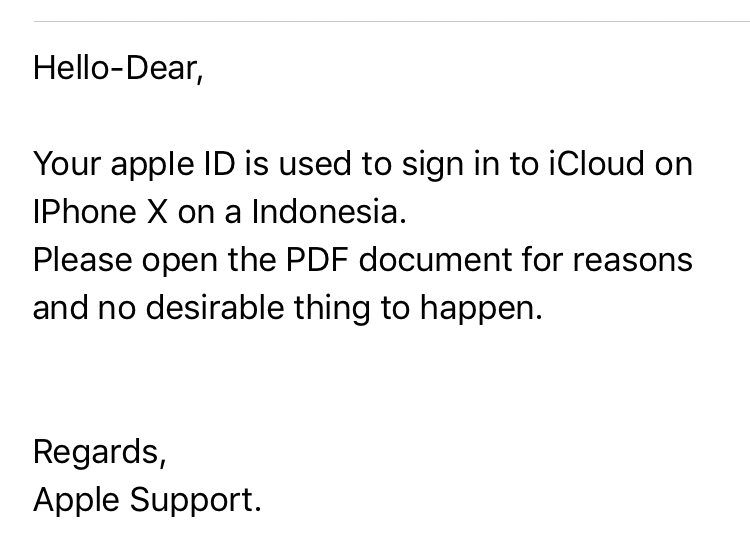The height and width of the screenshot is (550, 750).
Task: Click the word 'thing'
Action: click(332, 310)
